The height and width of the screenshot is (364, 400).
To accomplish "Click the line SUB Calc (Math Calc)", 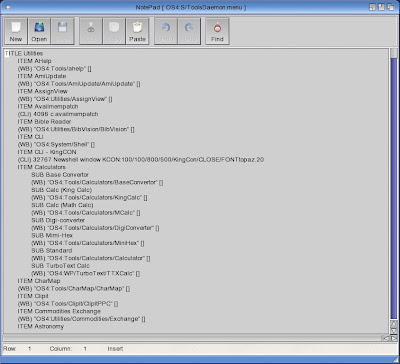I will 62,205.
